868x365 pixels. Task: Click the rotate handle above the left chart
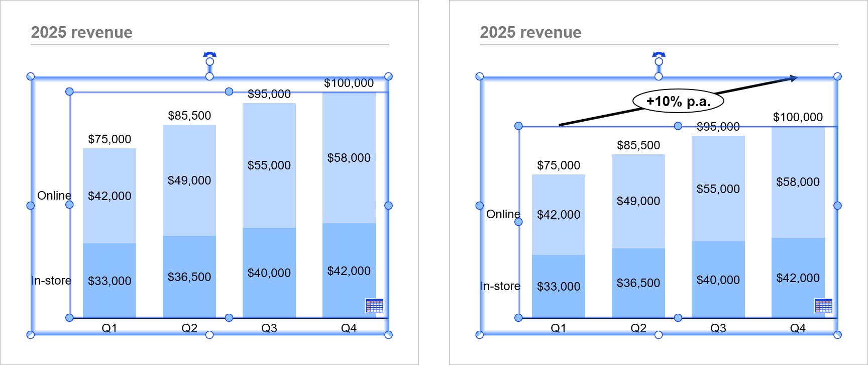point(209,55)
